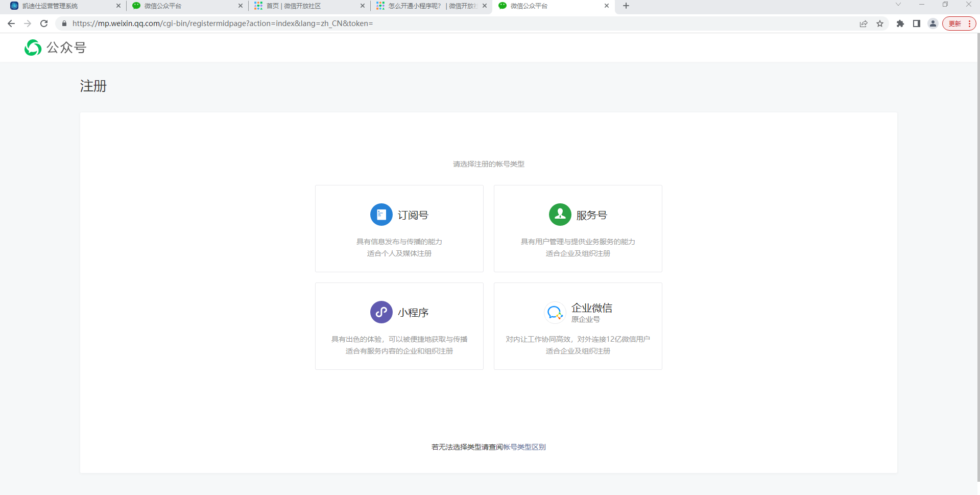Click the blue 订阅号 document icon
This screenshot has height=495, width=980.
point(381,215)
